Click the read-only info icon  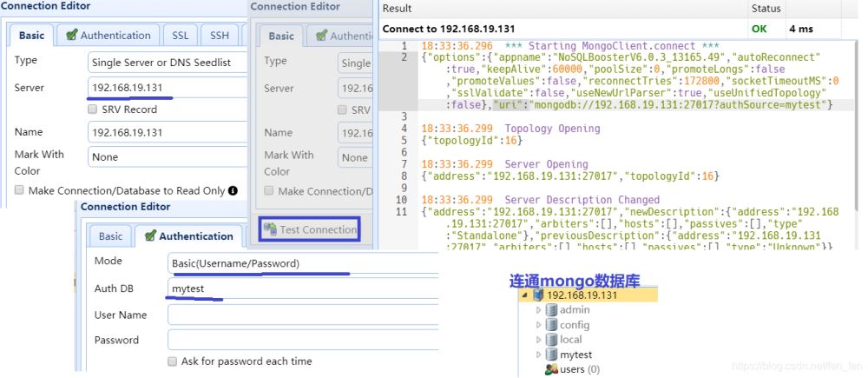coord(233,190)
